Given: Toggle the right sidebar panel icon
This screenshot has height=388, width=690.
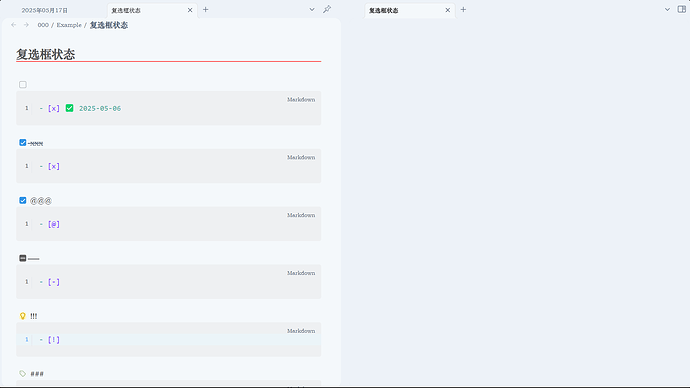Looking at the screenshot, I should pyautogui.click(x=682, y=9).
